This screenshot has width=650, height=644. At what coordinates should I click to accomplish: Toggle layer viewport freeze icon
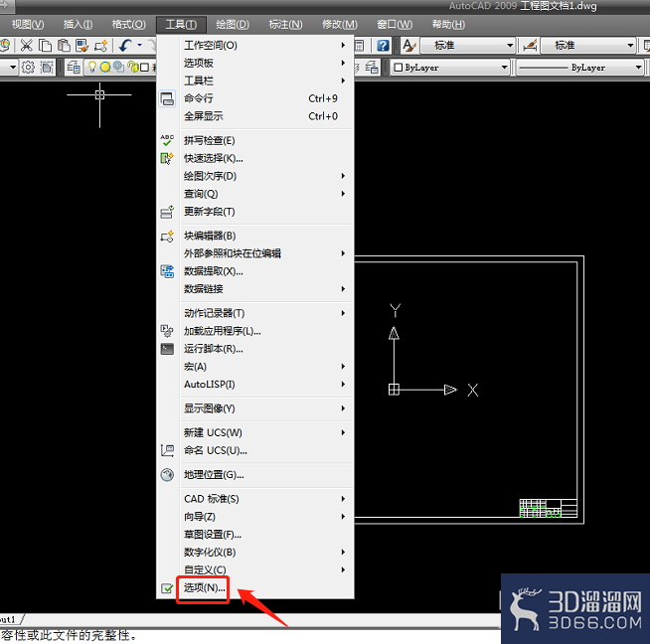click(x=118, y=67)
